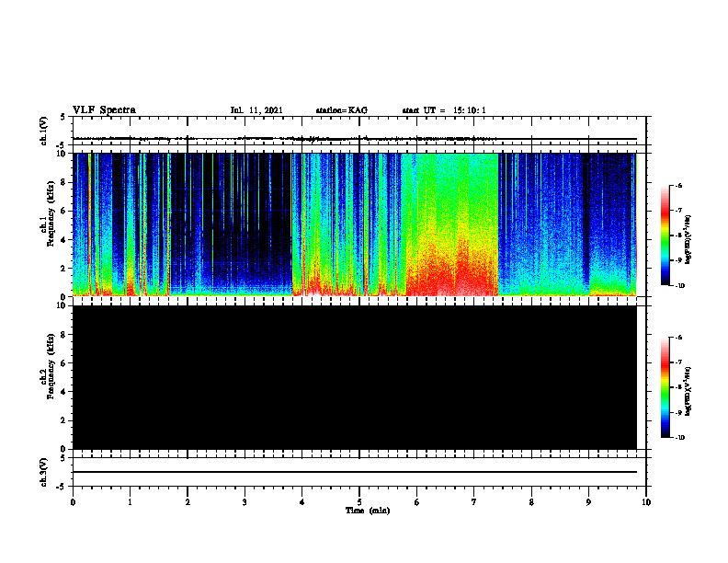728x563 pixels.
Task: Click the "10" label on the time axis
Action: [x=646, y=502]
